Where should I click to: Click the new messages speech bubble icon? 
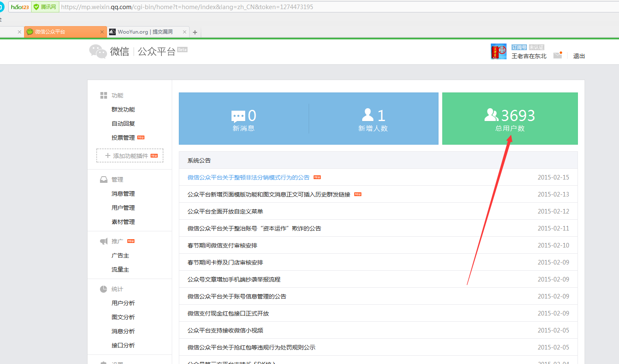[238, 116]
